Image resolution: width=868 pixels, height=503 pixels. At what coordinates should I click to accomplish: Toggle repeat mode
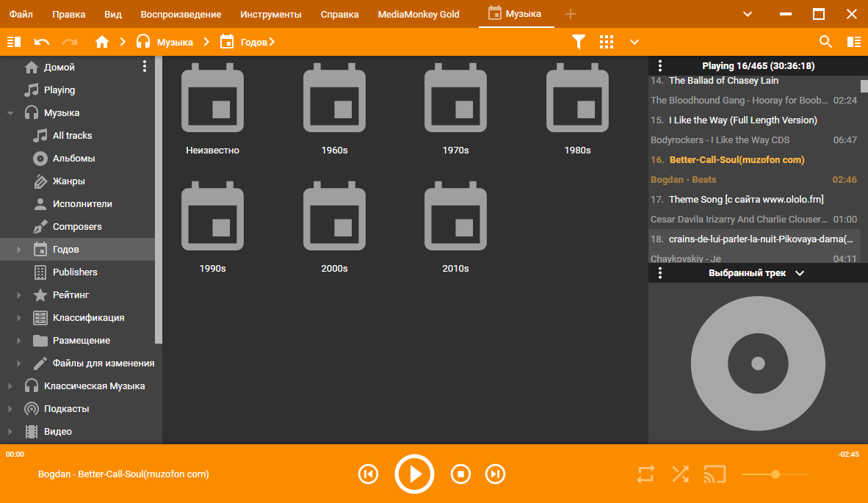(x=646, y=474)
